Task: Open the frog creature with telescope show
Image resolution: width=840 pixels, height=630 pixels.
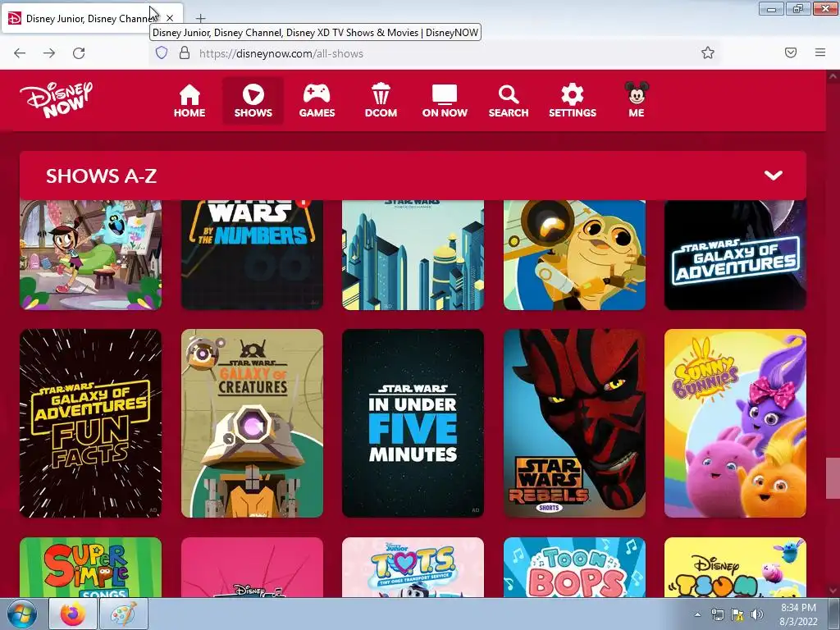Action: [574, 255]
